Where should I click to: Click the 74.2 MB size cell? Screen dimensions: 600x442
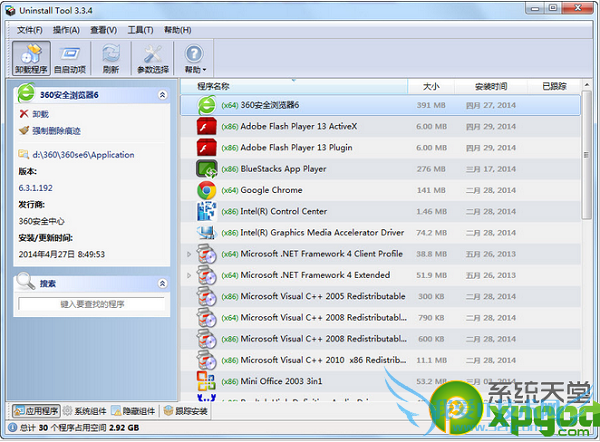(431, 233)
